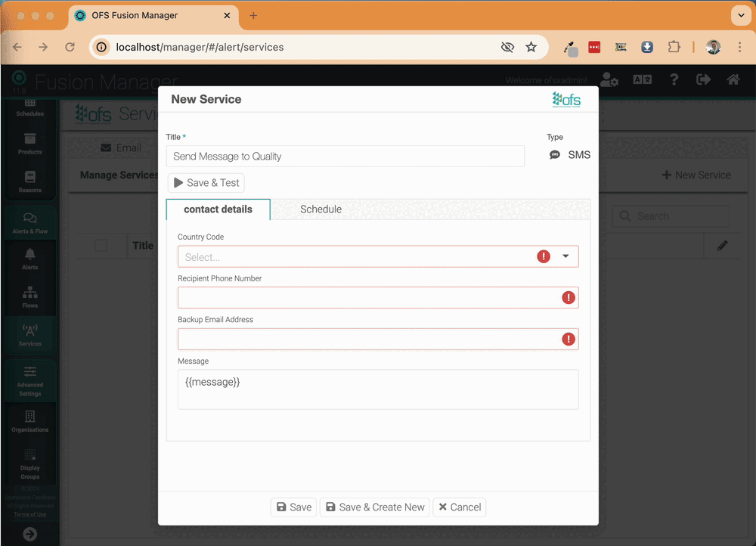Viewport: 756px width, 546px height.
Task: Click the bottom arrow to expand the sidebar
Action: [29, 534]
